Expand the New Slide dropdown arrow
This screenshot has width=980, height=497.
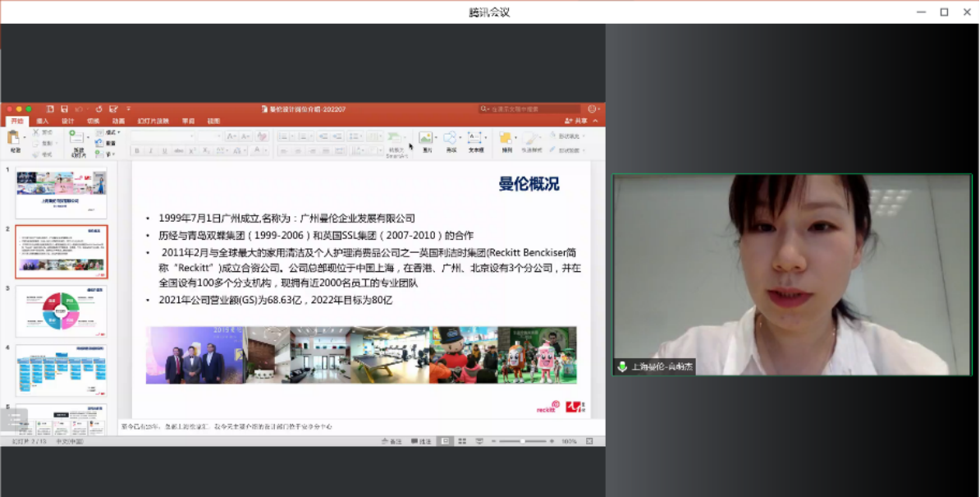click(87, 137)
